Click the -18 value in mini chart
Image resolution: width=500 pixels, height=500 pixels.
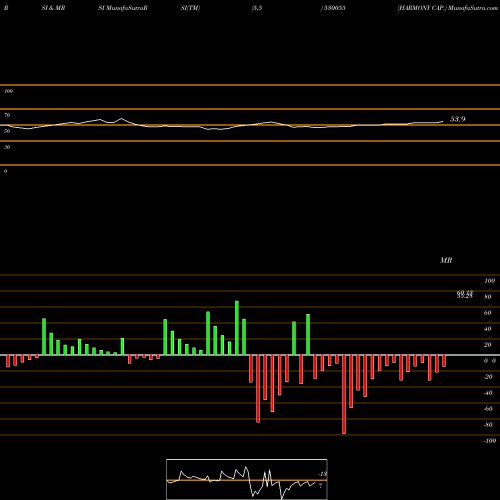[x=322, y=474]
